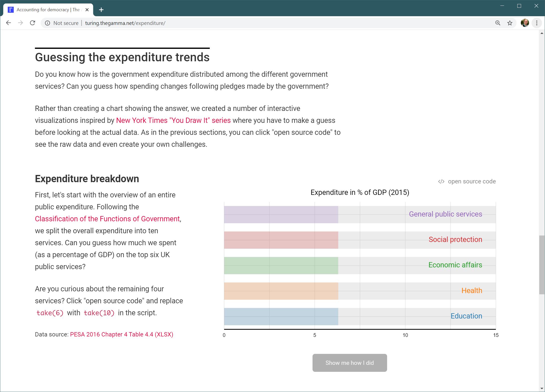Click the browser back arrow
545x392 pixels.
8,23
